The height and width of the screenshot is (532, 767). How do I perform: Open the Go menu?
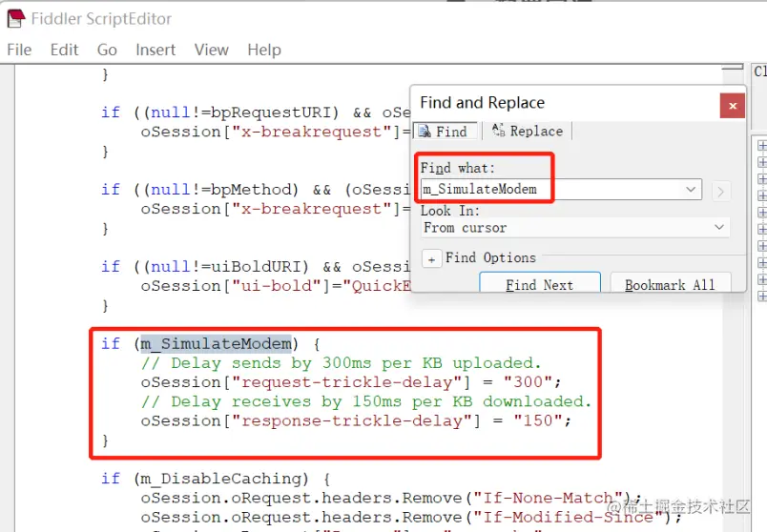pos(107,50)
